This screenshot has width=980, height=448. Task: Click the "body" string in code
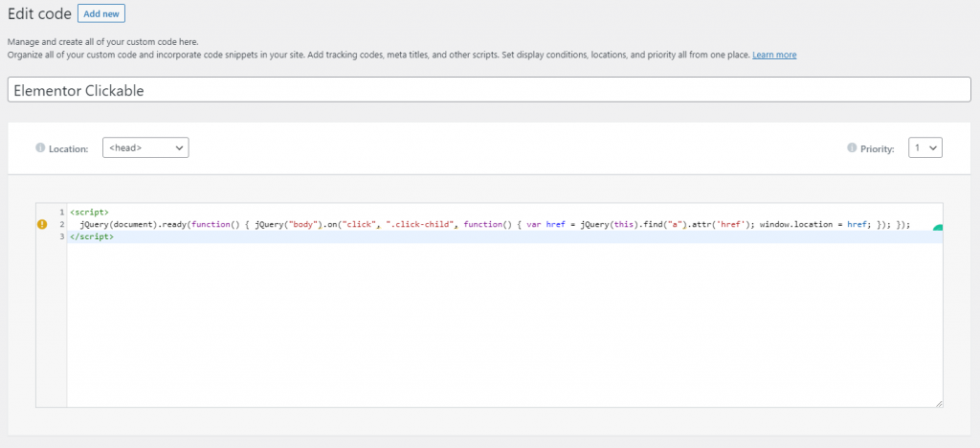click(x=301, y=224)
